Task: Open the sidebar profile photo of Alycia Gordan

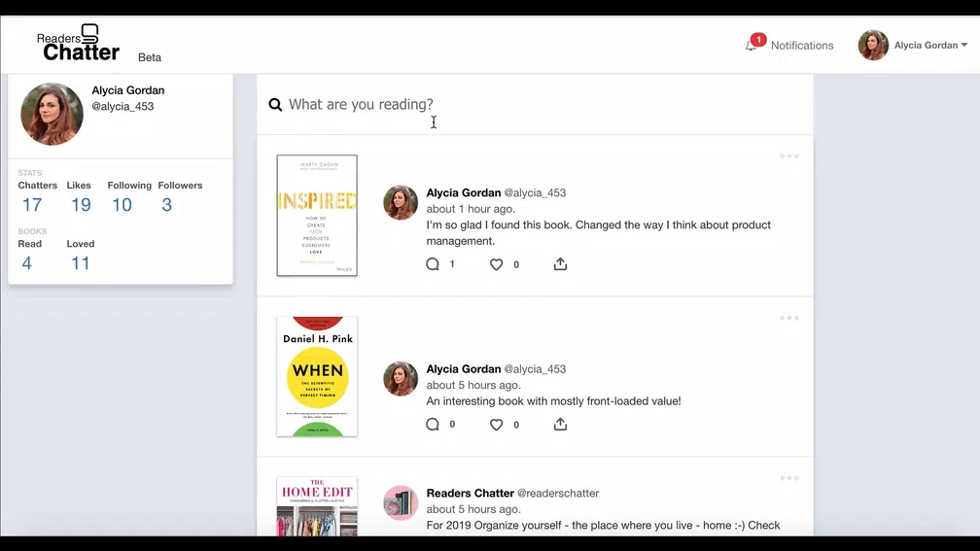Action: click(x=52, y=115)
